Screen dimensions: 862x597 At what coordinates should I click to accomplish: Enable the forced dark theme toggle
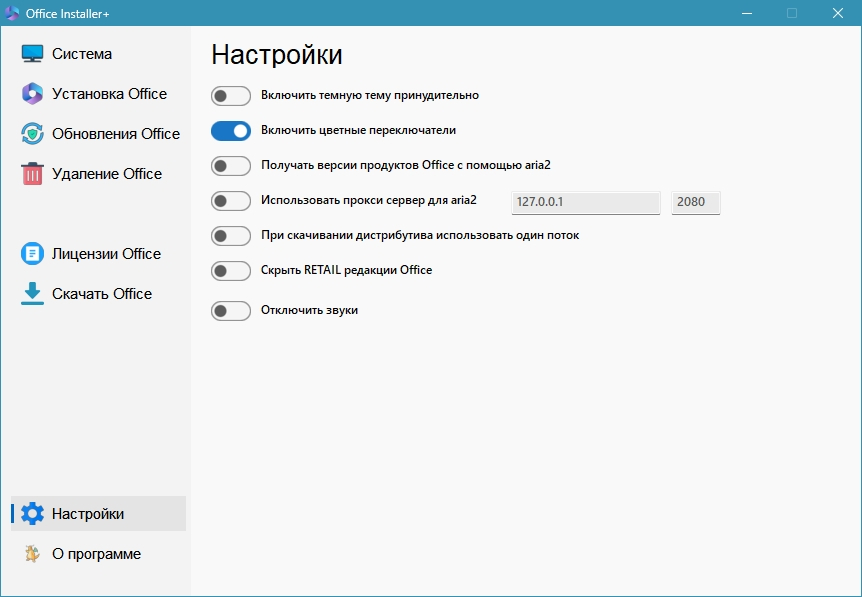(231, 96)
